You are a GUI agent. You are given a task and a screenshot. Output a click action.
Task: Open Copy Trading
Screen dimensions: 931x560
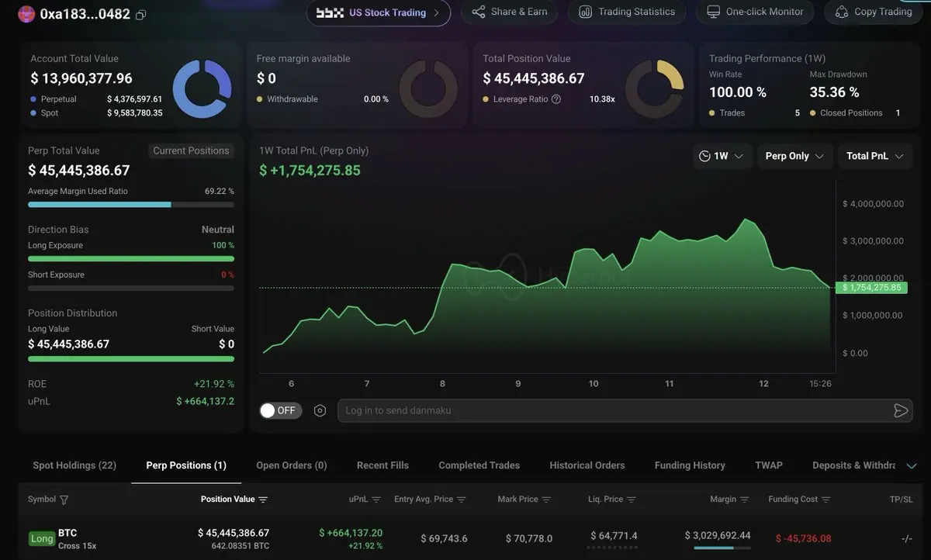(874, 12)
